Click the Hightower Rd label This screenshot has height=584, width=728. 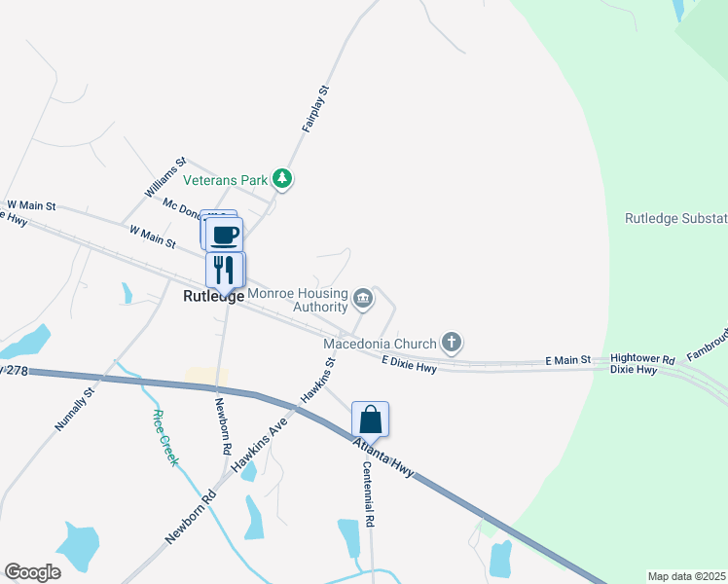point(642,359)
